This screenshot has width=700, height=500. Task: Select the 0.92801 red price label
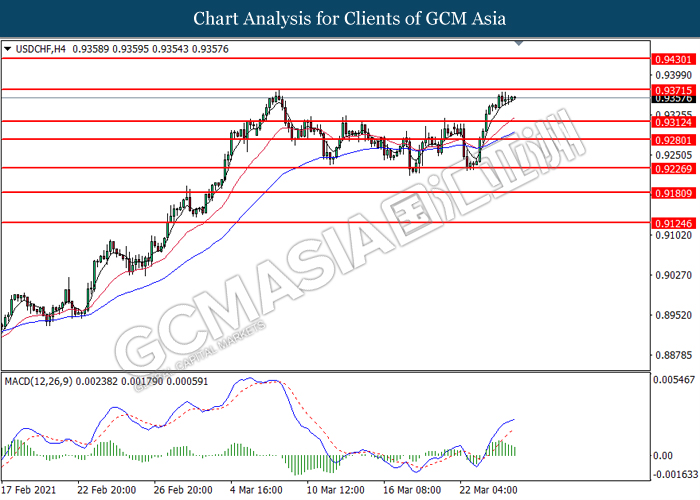[674, 140]
